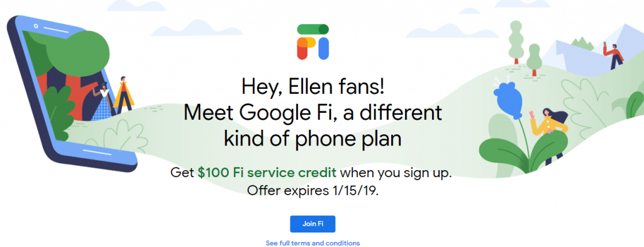644x247 pixels.
Task: Click the man in yellow cape
Action: [123, 95]
